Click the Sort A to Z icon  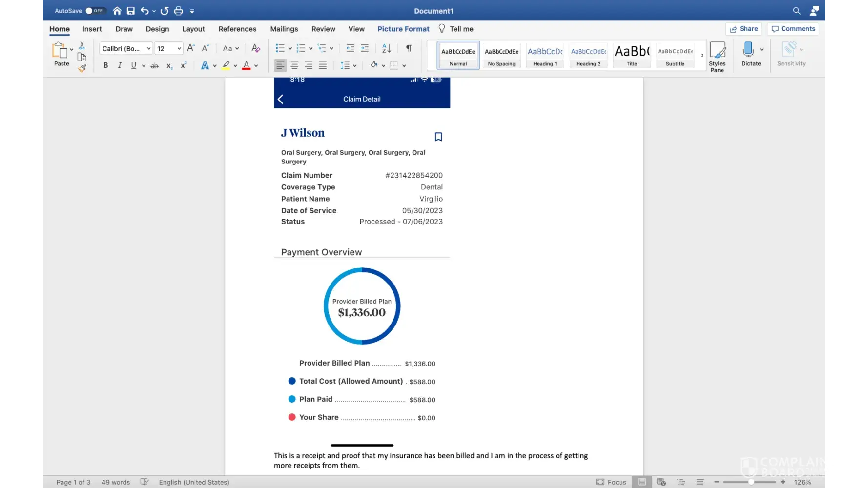click(x=387, y=48)
